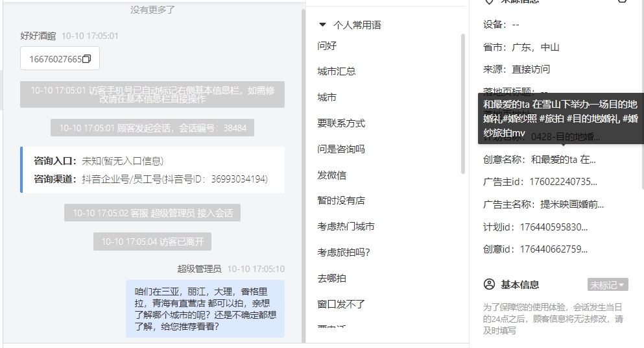Screen dimensions: 644x348
Task: Click the 创意id value
Action: tap(554, 249)
